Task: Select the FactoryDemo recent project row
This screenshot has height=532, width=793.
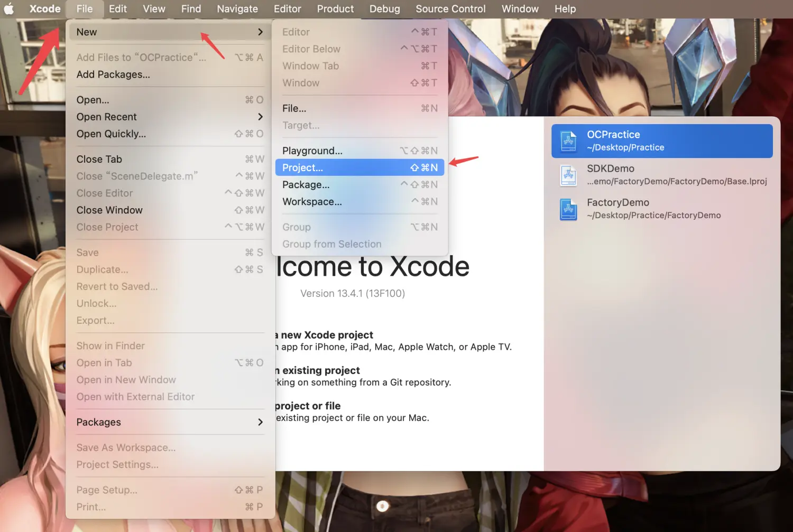Action: [662, 209]
